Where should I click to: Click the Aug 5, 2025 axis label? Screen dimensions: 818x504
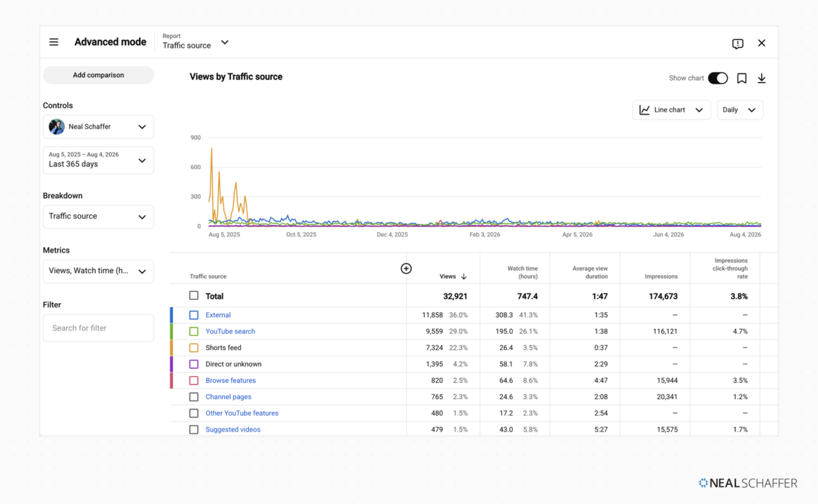(224, 234)
